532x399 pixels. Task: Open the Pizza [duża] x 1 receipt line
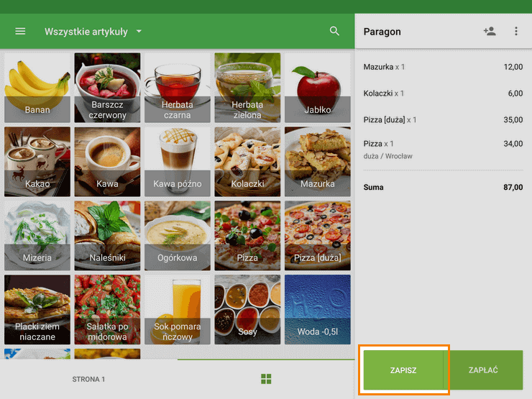pos(443,120)
